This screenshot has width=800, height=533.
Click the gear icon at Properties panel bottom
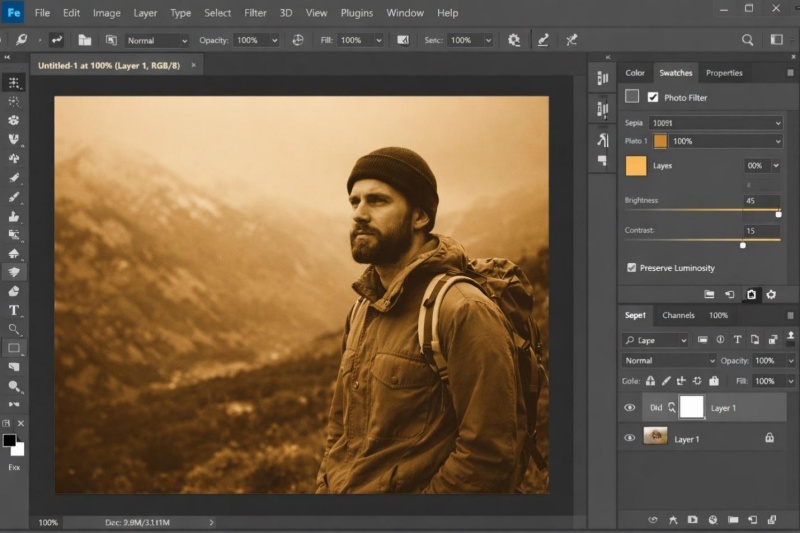pyautogui.click(x=771, y=294)
